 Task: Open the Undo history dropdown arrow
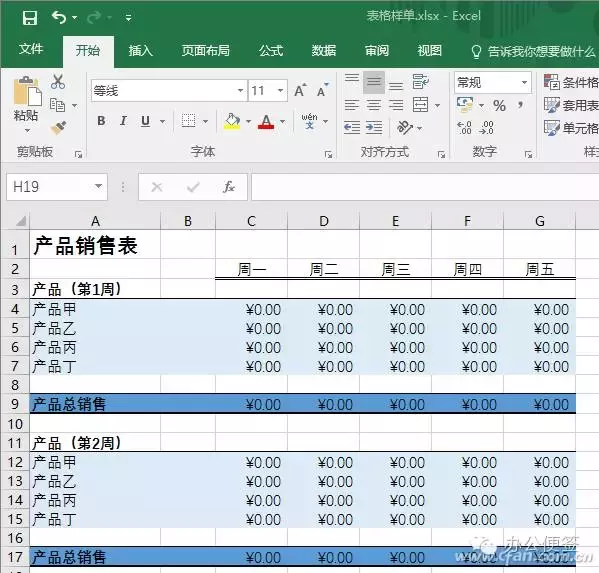click(x=74, y=18)
